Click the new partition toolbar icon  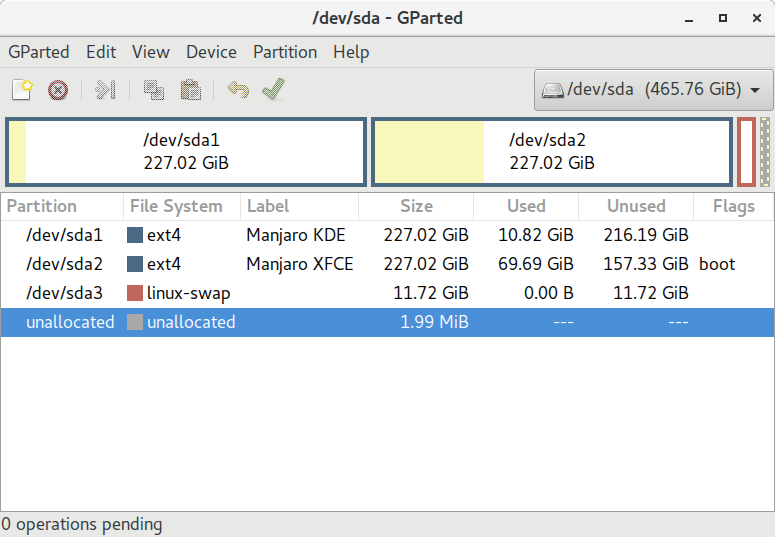22,90
